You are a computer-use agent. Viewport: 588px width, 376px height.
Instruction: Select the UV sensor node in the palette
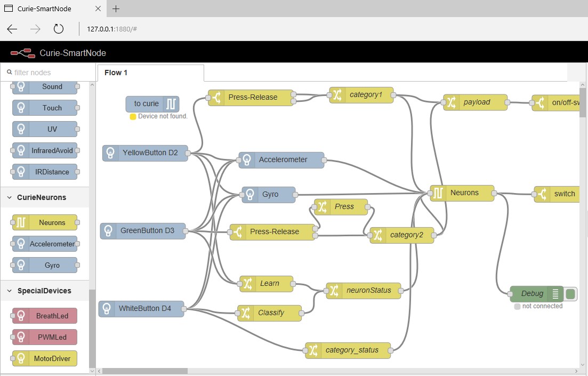[x=45, y=129]
